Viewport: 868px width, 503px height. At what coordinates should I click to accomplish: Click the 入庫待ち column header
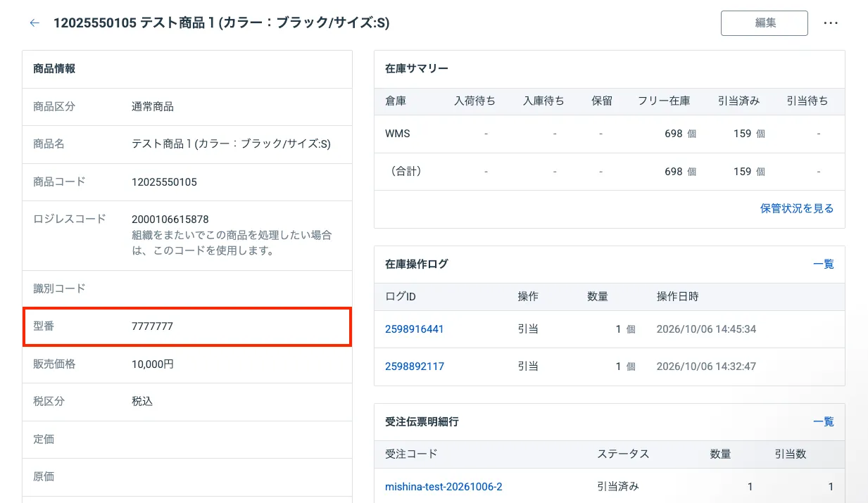tap(543, 101)
